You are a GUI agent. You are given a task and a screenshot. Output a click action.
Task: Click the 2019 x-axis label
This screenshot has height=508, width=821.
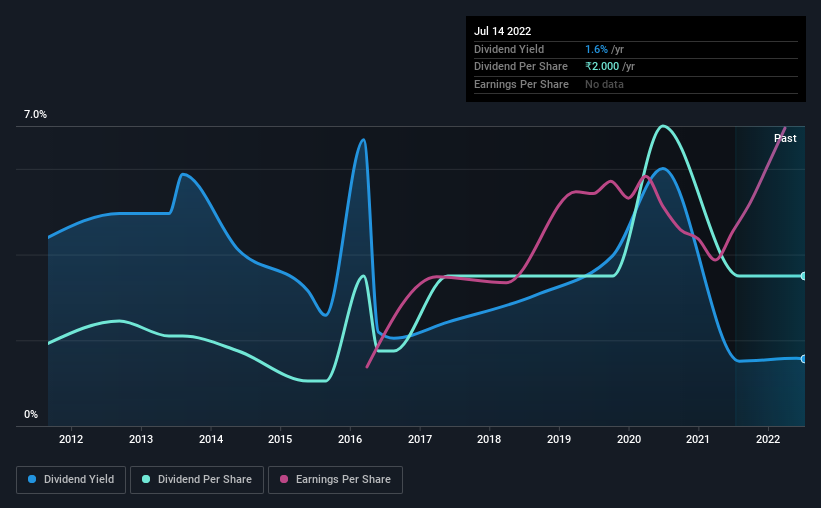coord(559,439)
